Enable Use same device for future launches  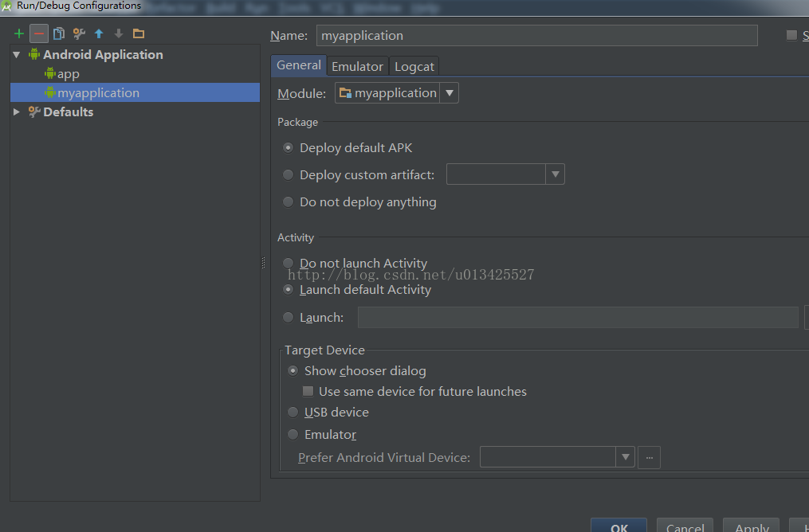(308, 391)
